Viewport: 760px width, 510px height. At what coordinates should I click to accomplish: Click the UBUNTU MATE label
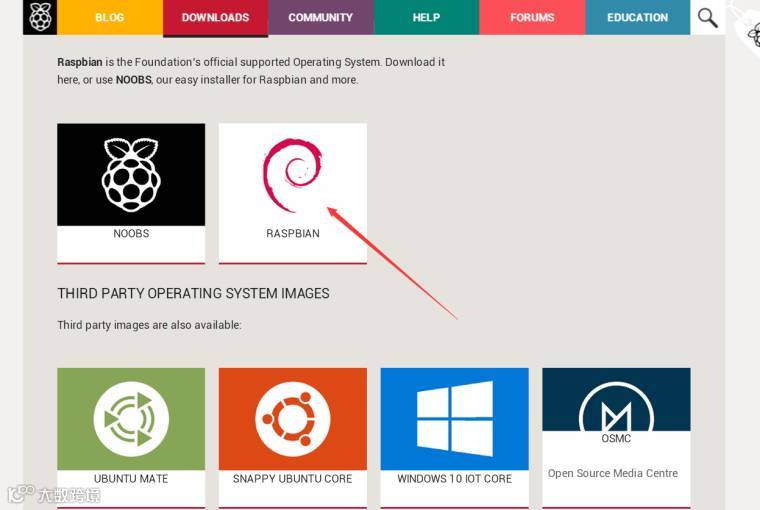[x=131, y=479]
